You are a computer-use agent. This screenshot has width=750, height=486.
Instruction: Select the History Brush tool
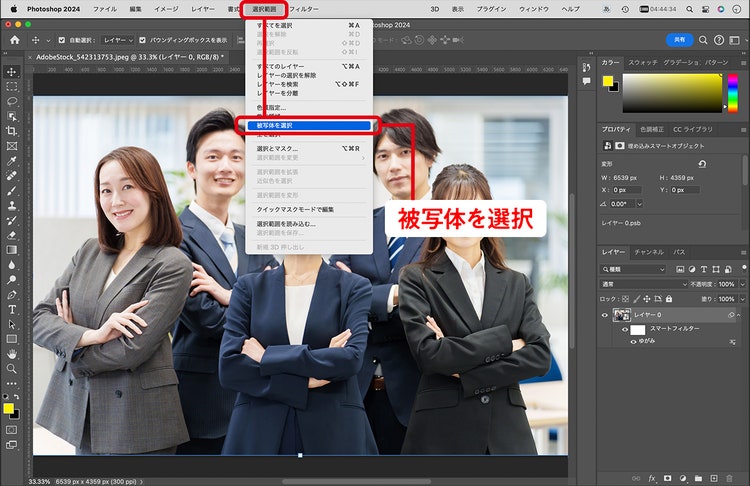(11, 220)
